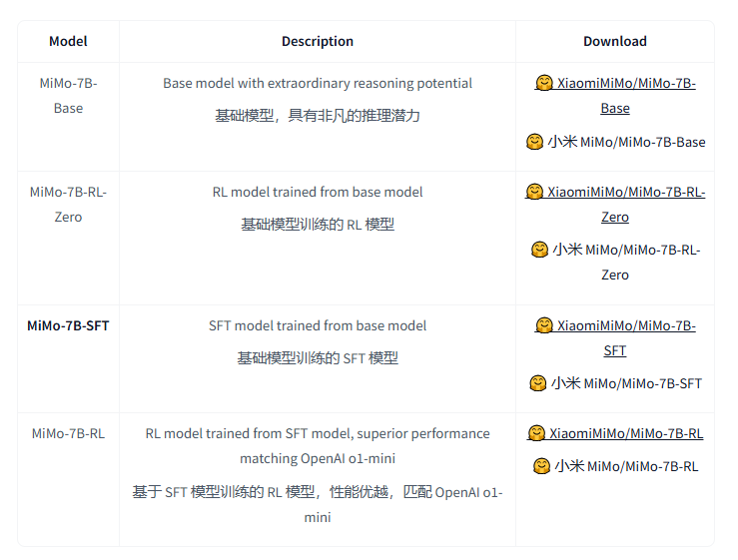The image size is (738, 560).
Task: Click hugging face icon beside 小米 MiMo/MiMo-7B-SFT
Action: tap(538, 383)
